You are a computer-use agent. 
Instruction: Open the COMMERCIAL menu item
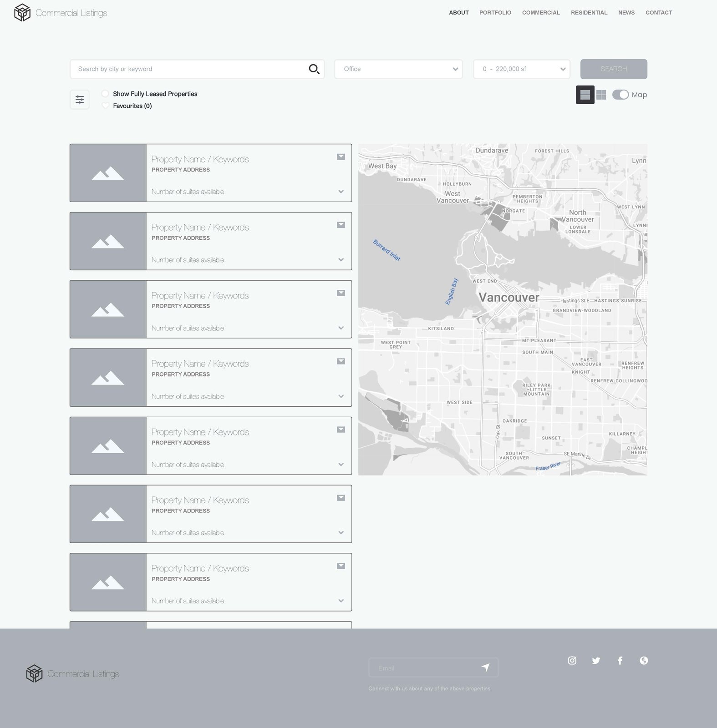[x=541, y=13]
